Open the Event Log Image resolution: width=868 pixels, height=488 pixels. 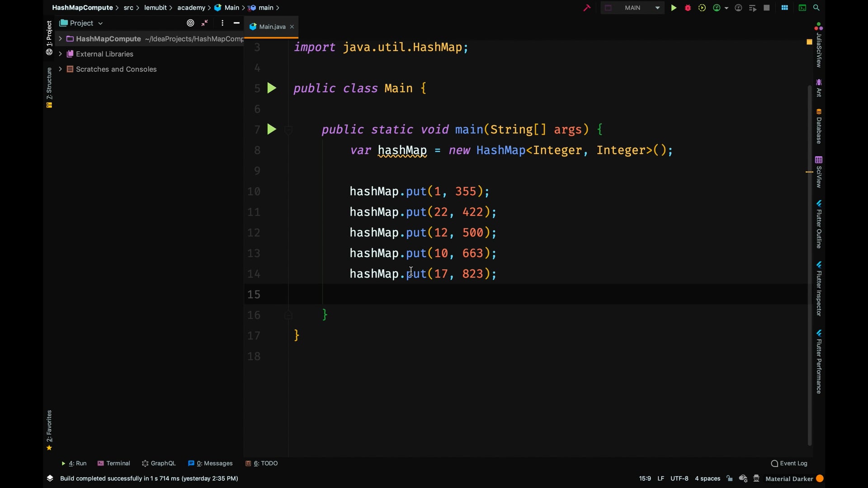pos(789,463)
